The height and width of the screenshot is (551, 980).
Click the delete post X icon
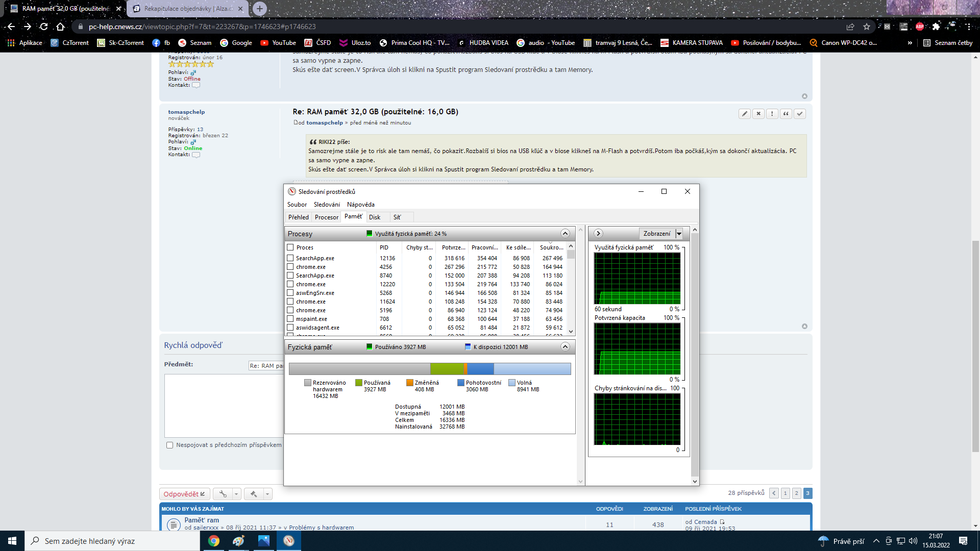pos(758,114)
